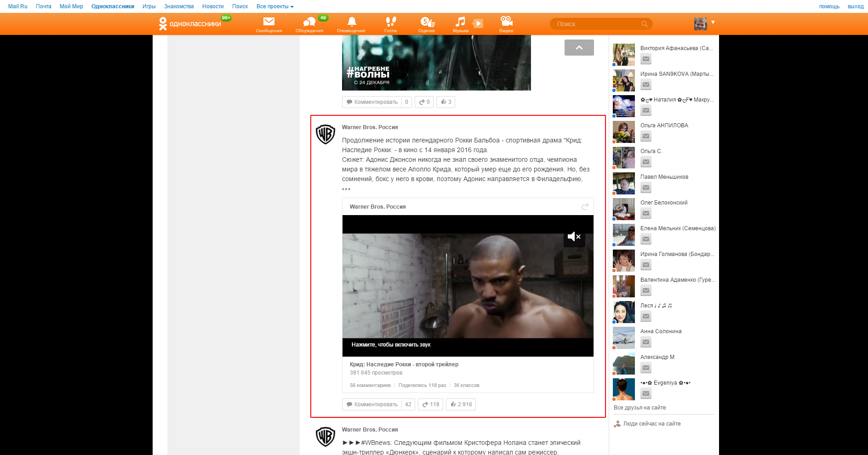
Task: Open #НаГребнеВолны poster image
Action: pyautogui.click(x=436, y=63)
